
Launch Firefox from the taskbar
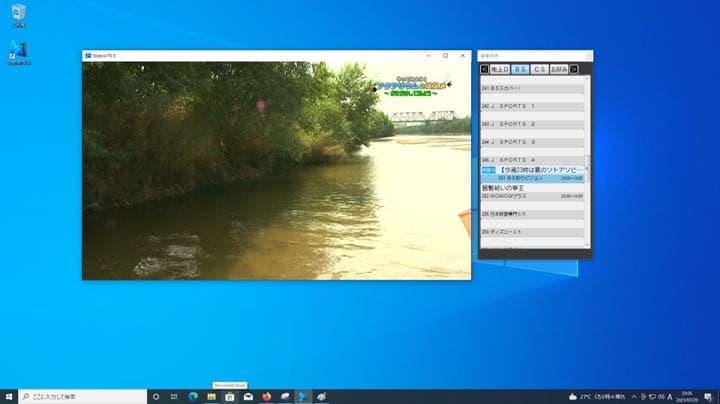point(266,397)
